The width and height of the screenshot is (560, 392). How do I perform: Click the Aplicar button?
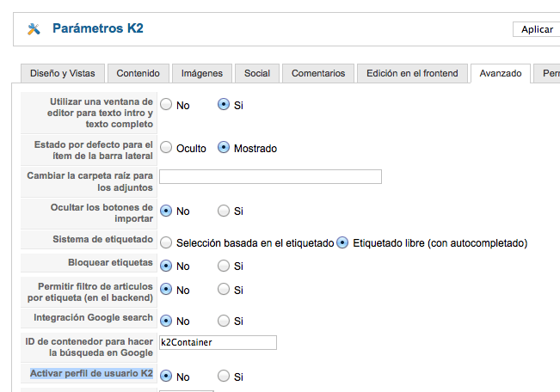point(537,29)
